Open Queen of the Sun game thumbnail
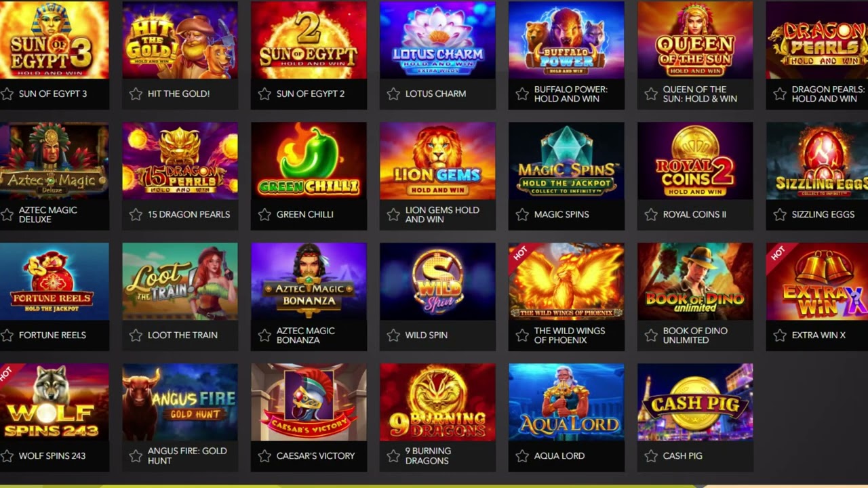The image size is (868, 488). pos(695,40)
